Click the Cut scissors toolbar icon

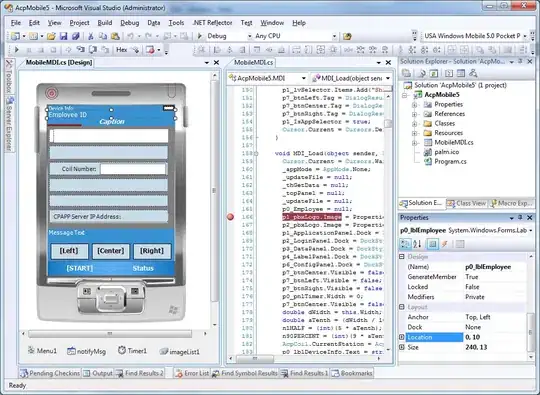pyautogui.click(x=91, y=36)
